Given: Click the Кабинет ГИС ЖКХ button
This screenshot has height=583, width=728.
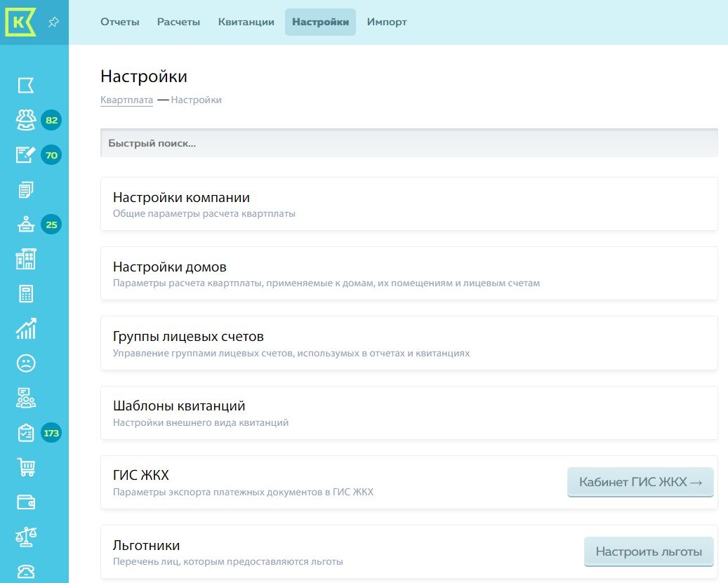Looking at the screenshot, I should click(x=640, y=482).
